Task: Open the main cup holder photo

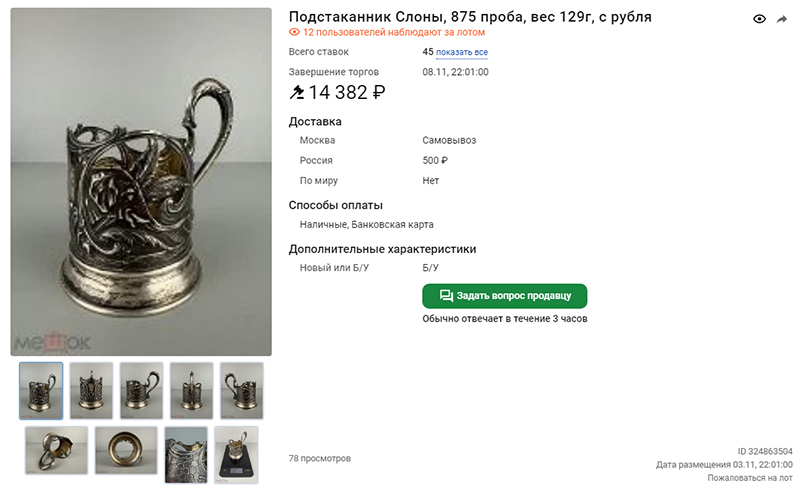Action: coord(141,182)
